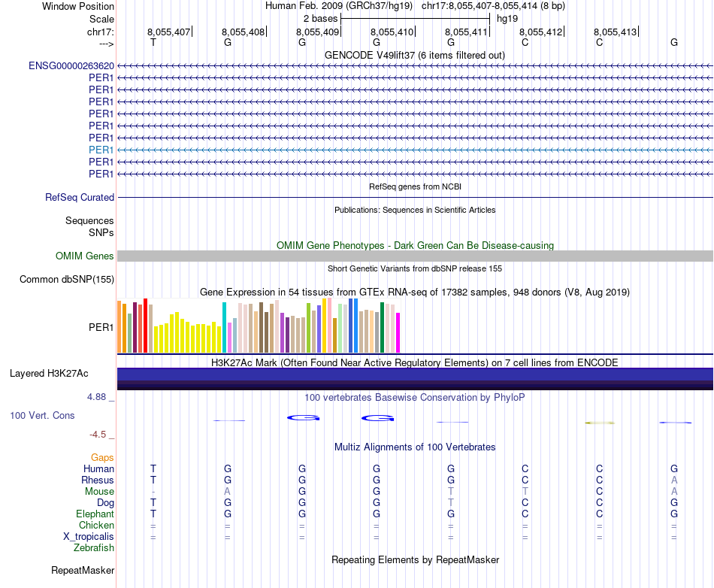This screenshot has width=714, height=588.
Task: Click the gray OMIM Genes bar
Action: pos(415,256)
